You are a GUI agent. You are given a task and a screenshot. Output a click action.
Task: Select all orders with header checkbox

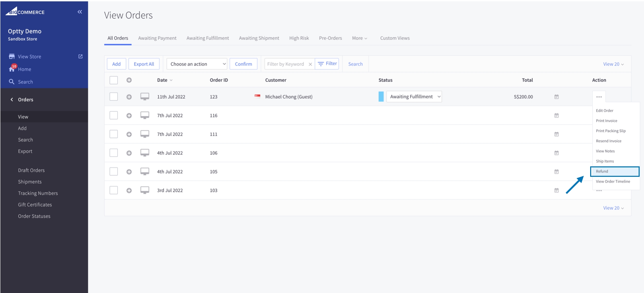click(x=114, y=80)
